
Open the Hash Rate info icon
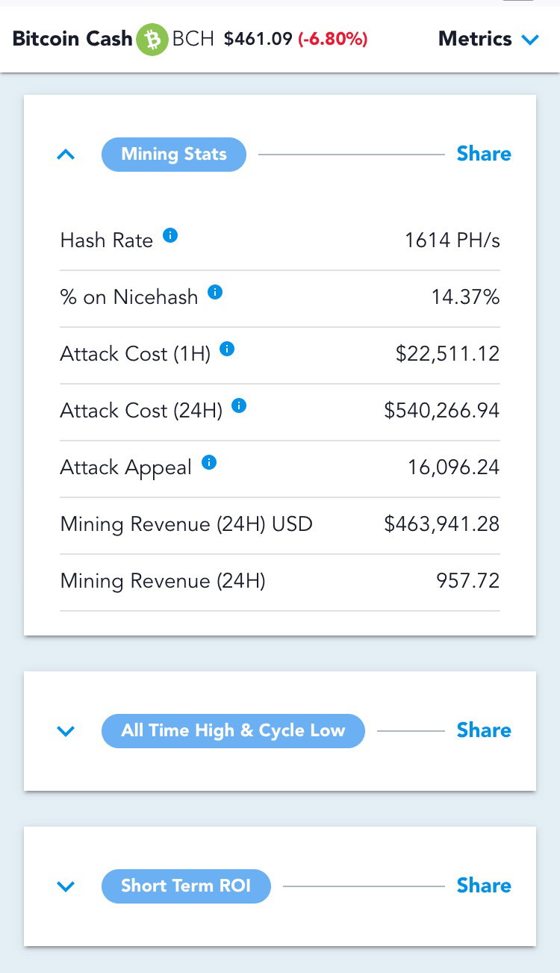[x=170, y=236]
